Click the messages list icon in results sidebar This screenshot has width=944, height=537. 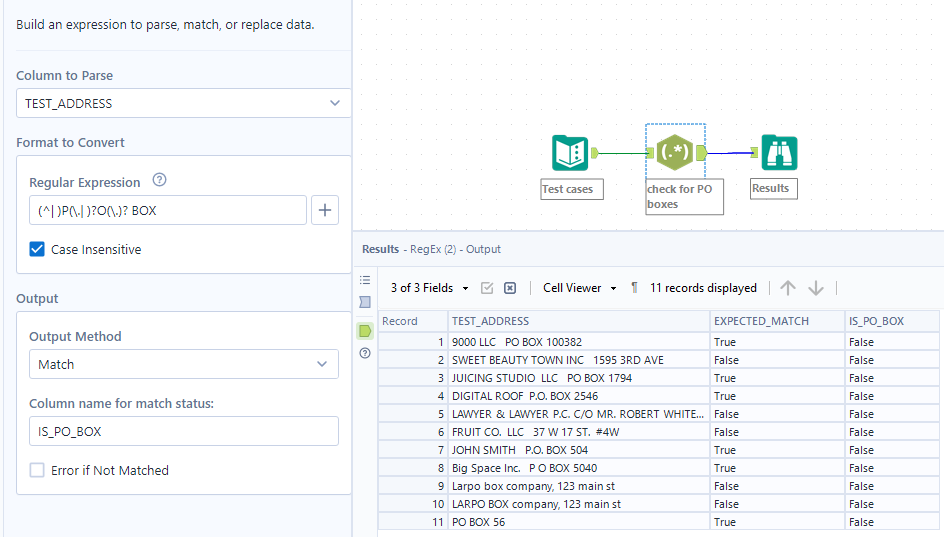365,280
